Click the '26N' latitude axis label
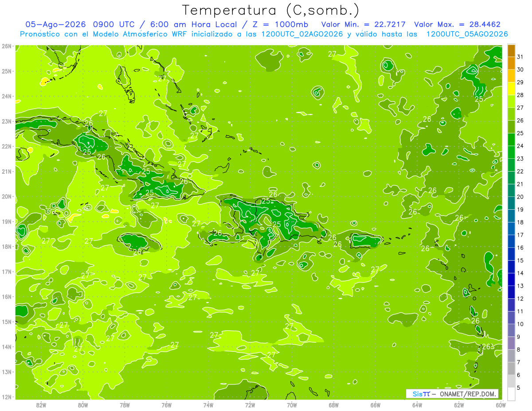The height and width of the screenshot is (411, 532). 7,46
